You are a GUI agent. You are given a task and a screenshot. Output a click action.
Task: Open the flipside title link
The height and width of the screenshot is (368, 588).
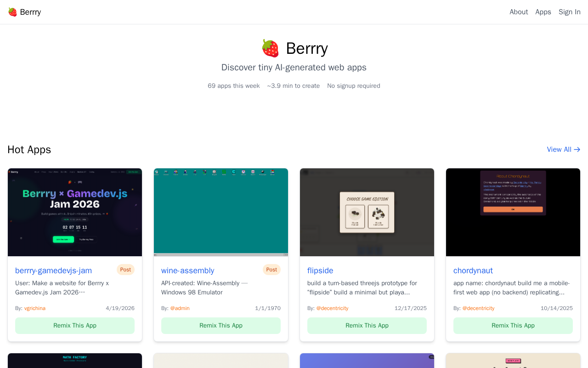point(320,270)
